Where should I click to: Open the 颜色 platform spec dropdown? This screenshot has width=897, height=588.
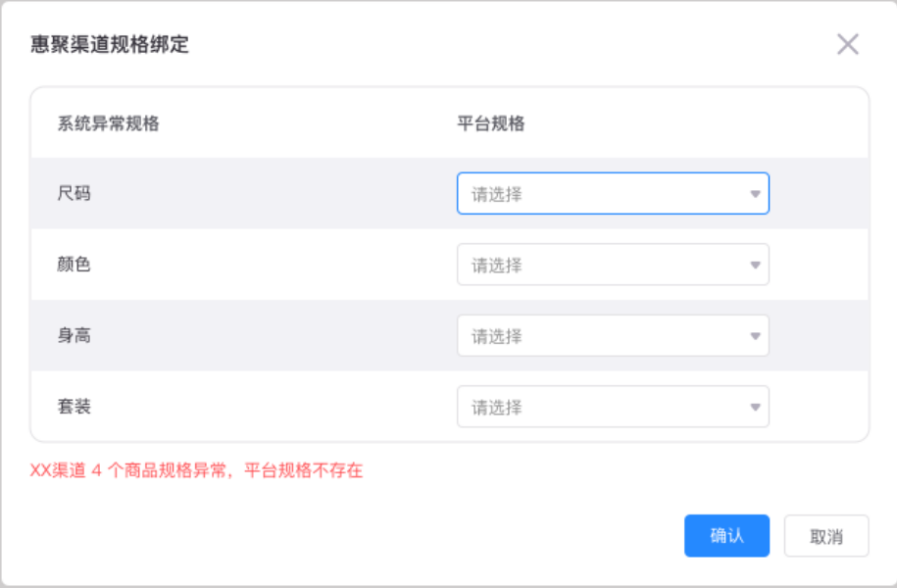[x=613, y=265]
